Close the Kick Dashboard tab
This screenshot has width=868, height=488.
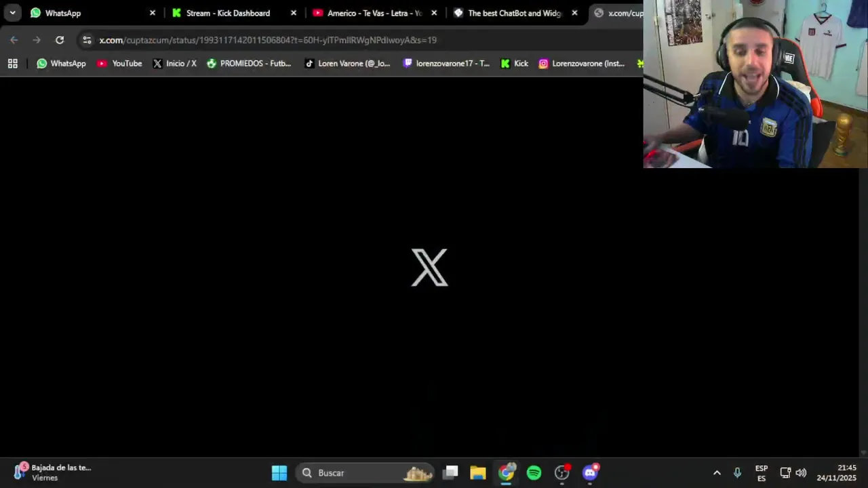[x=294, y=13]
